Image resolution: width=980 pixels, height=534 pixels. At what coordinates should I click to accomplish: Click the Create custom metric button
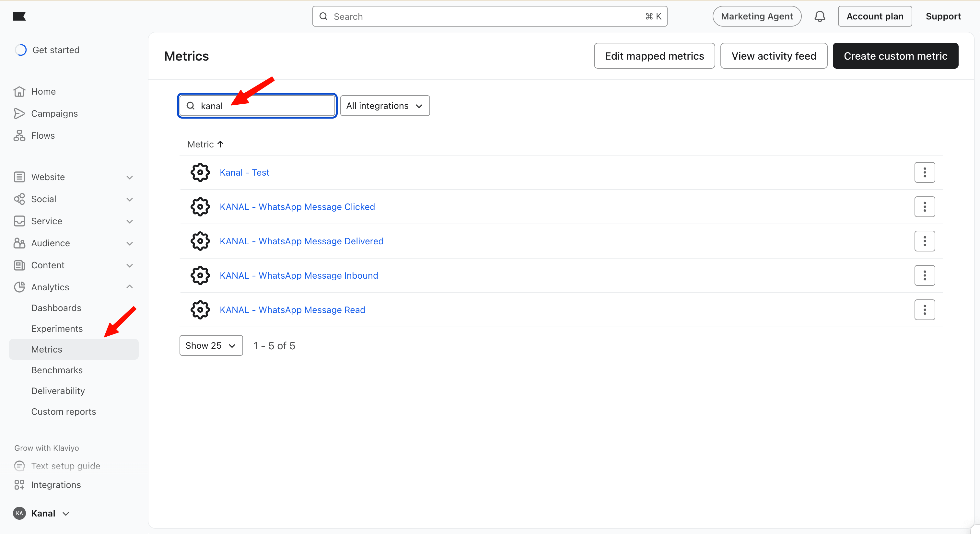pos(895,56)
